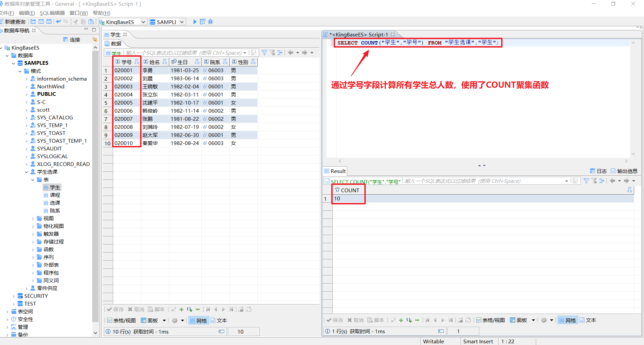This screenshot has height=345, width=644.
Task: Click the debug bug icon in toolbar
Action: coord(210,22)
